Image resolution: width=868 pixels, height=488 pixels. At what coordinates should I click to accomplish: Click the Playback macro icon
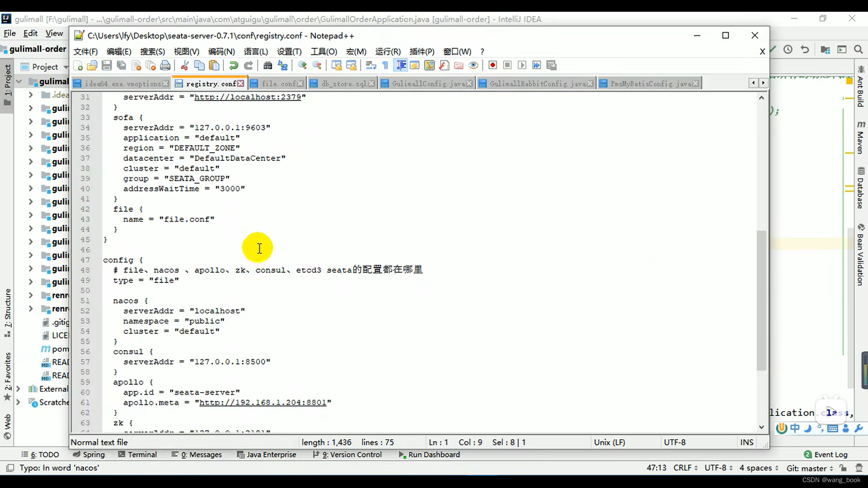point(522,66)
